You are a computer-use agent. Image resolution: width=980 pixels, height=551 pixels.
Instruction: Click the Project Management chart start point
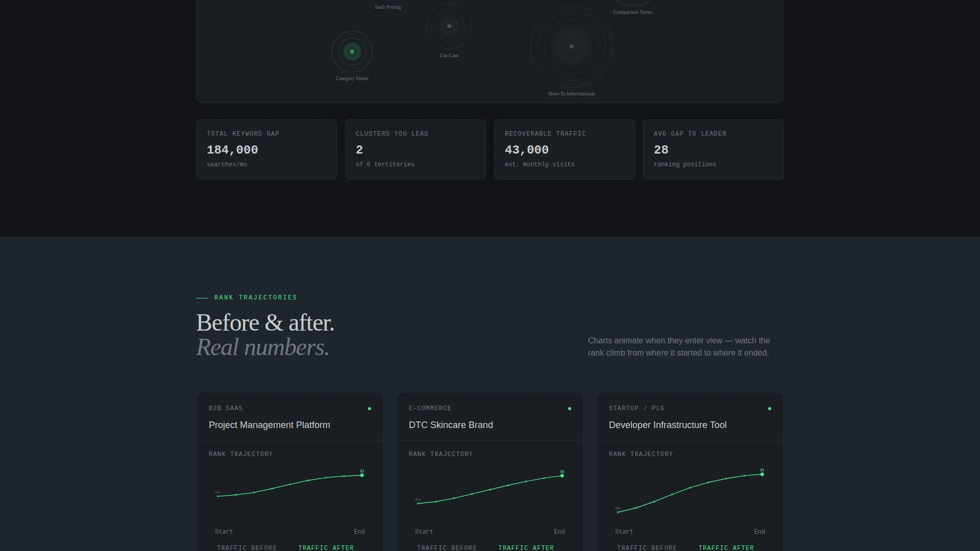tap(218, 496)
